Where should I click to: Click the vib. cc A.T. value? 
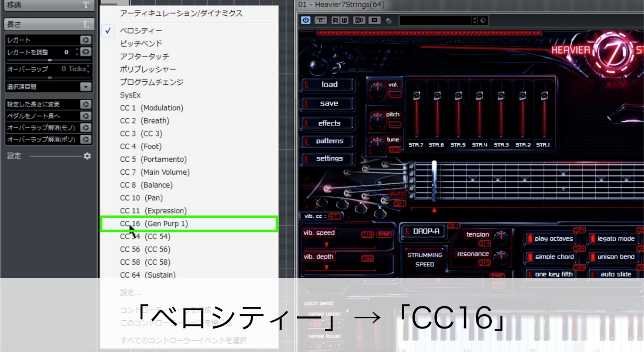[334, 216]
